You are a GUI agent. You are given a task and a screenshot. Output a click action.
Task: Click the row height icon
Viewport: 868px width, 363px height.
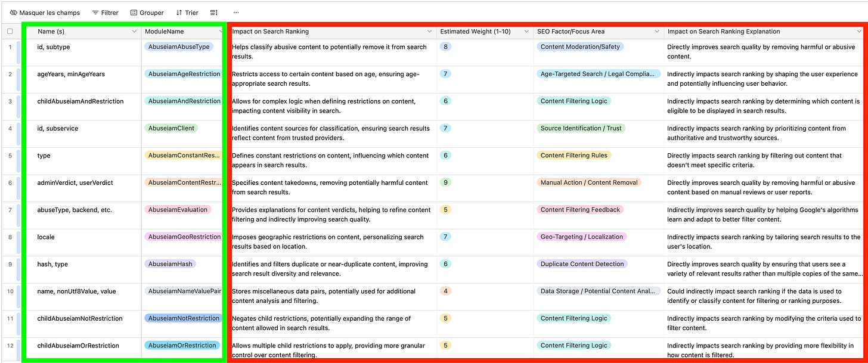(214, 13)
